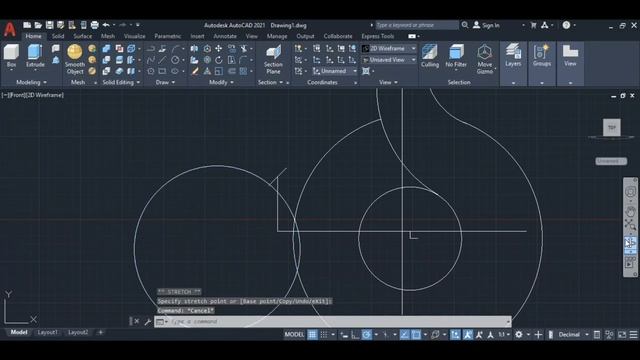Select the Rectangle tool in Draw panel
640x360 pixels.
[x=162, y=71]
